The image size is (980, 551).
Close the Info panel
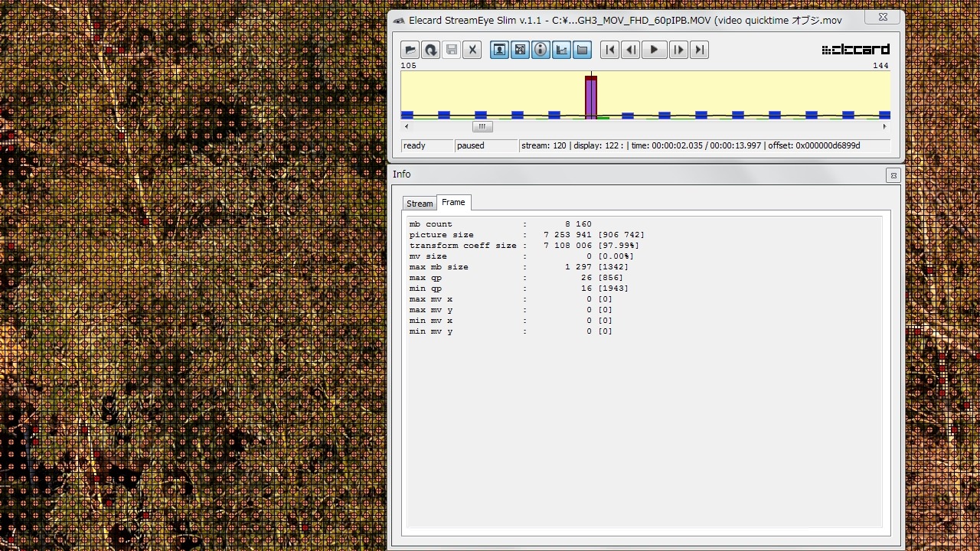pyautogui.click(x=893, y=175)
